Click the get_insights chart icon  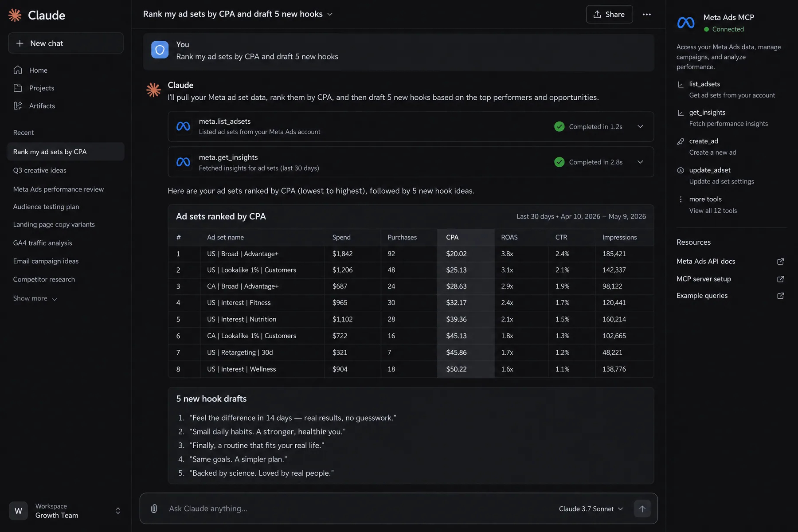tap(681, 113)
